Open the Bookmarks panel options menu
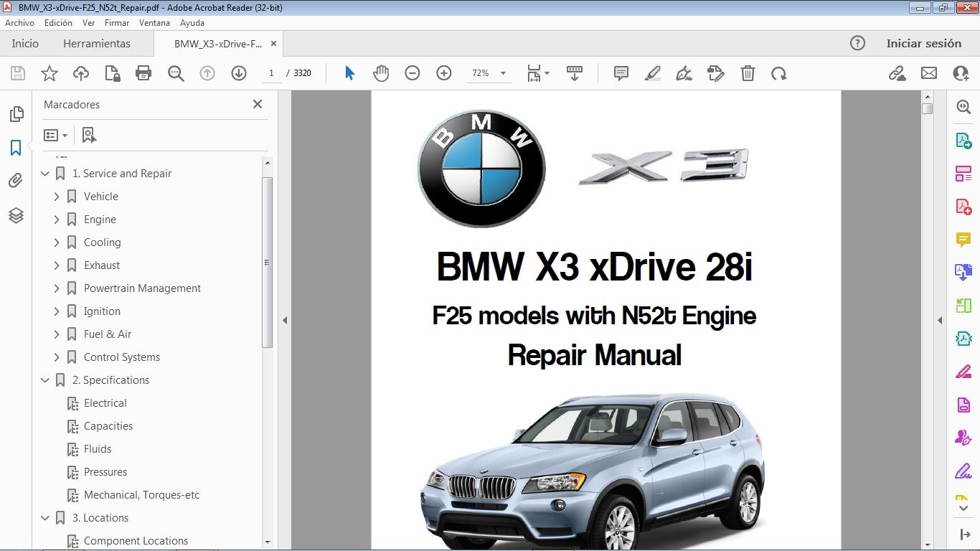The width and height of the screenshot is (980, 551). 55,135
